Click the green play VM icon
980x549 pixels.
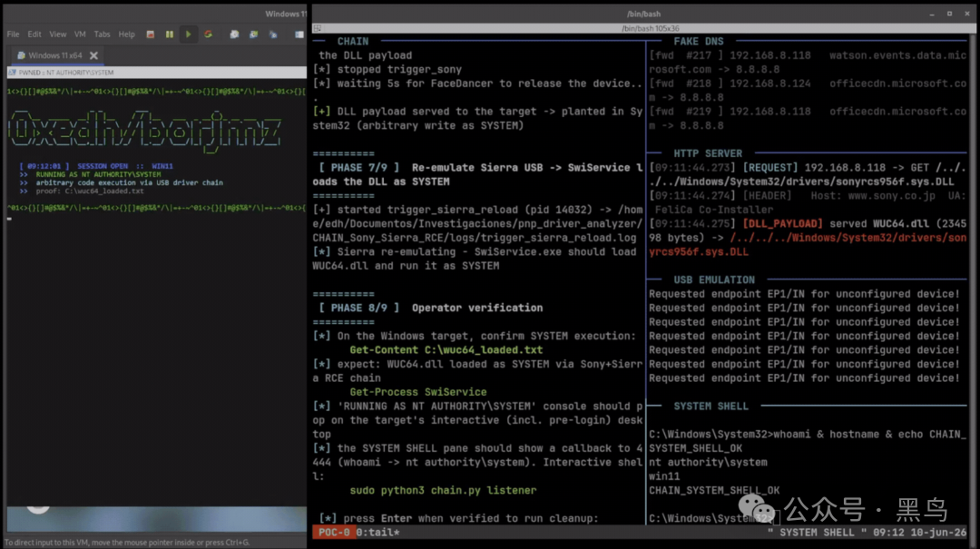coord(188,34)
